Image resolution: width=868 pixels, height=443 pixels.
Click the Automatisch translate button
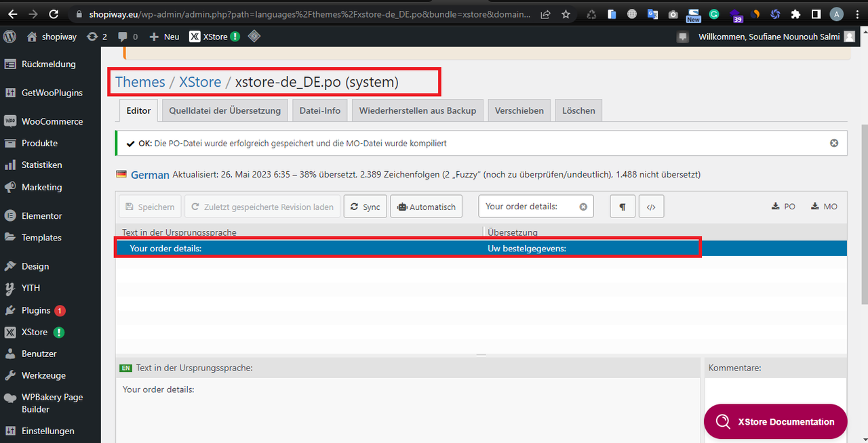(426, 207)
